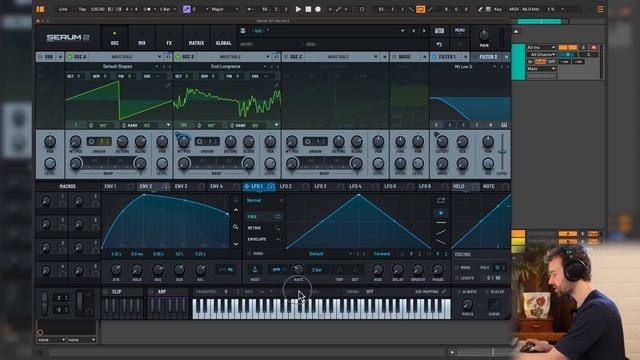Adjust the MAIN volume knob
Image resolution: width=640 pixels, height=360 pixels.
(484, 36)
